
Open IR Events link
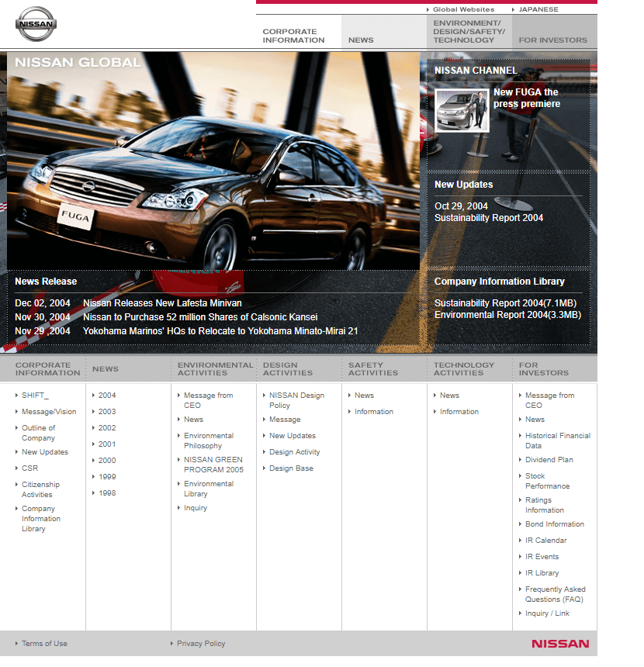click(x=542, y=556)
